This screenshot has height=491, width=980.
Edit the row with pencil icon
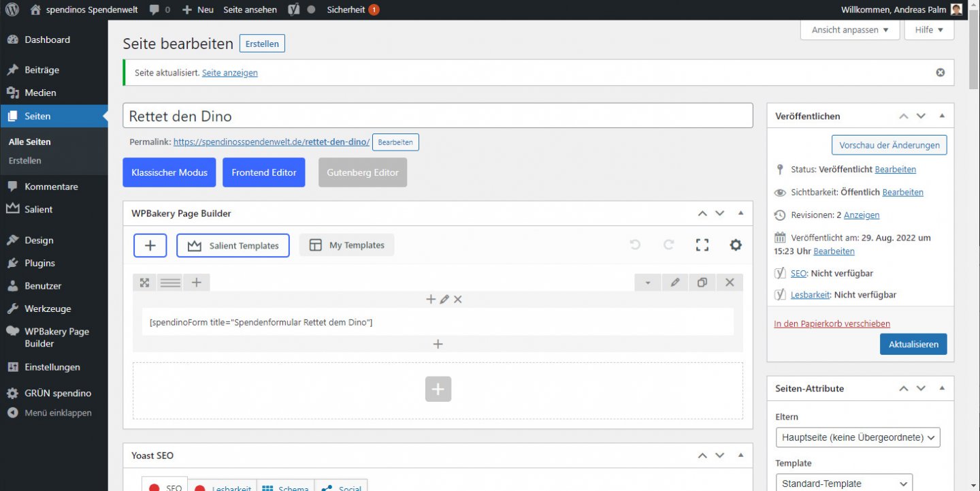(x=675, y=283)
